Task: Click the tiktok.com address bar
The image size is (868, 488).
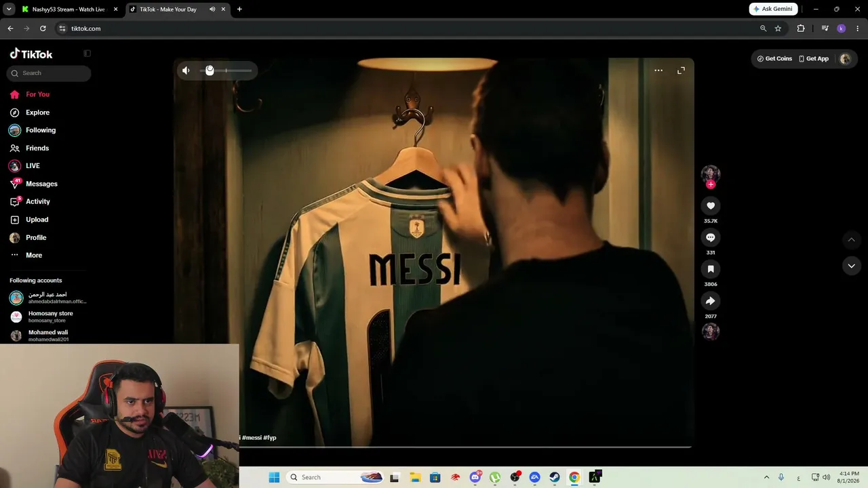Action: (407, 28)
